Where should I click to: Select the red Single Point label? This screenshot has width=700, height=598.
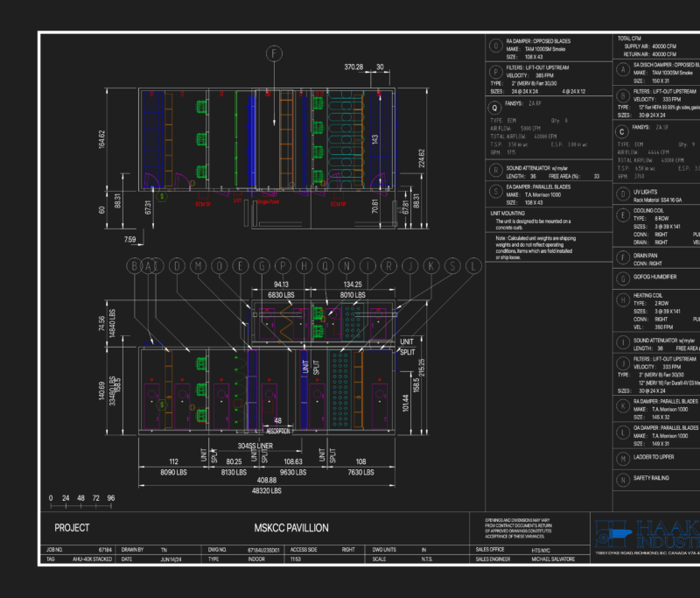pos(269,202)
